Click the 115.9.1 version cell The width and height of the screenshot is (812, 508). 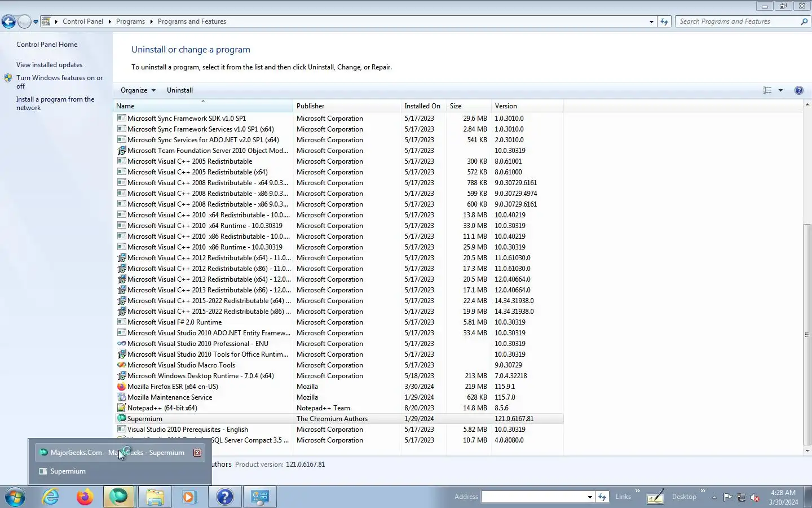point(505,387)
